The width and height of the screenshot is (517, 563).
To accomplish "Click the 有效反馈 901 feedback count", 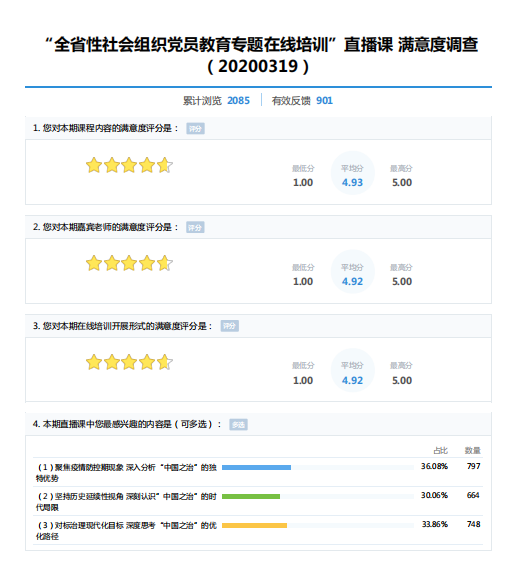I will (302, 101).
